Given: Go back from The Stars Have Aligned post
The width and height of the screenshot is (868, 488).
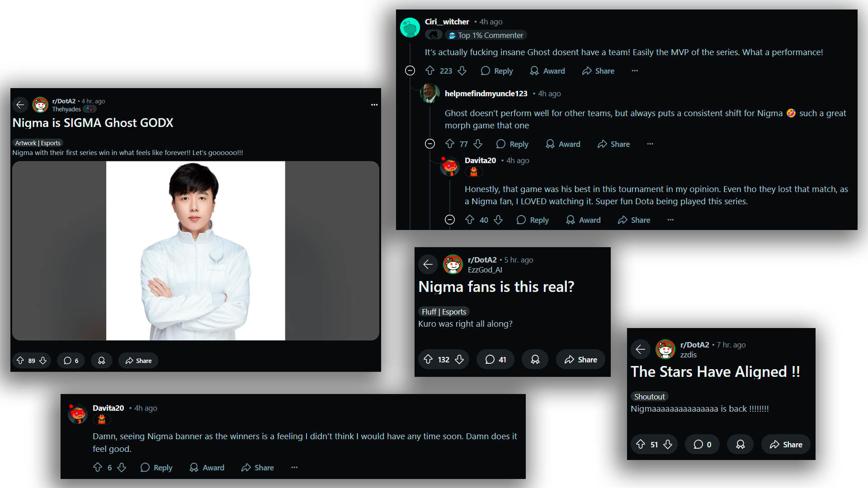Looking at the screenshot, I should tap(640, 349).
